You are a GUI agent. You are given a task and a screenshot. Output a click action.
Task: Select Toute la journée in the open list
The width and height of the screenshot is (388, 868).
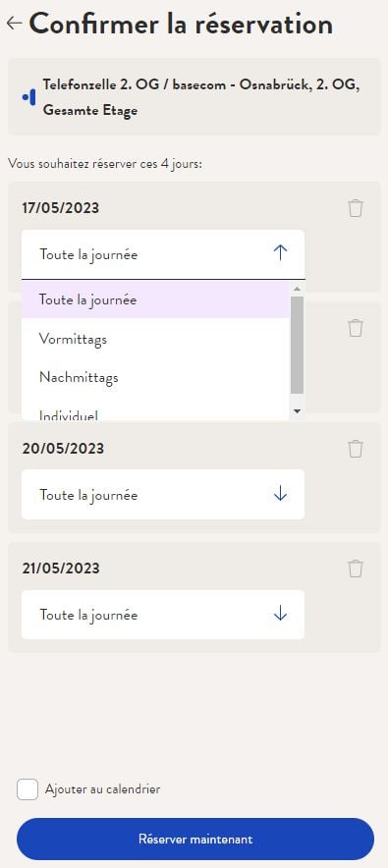pyautogui.click(x=155, y=299)
